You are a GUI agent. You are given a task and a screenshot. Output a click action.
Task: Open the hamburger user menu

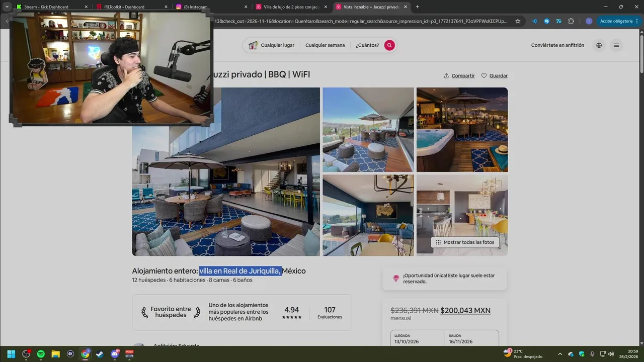pyautogui.click(x=616, y=45)
